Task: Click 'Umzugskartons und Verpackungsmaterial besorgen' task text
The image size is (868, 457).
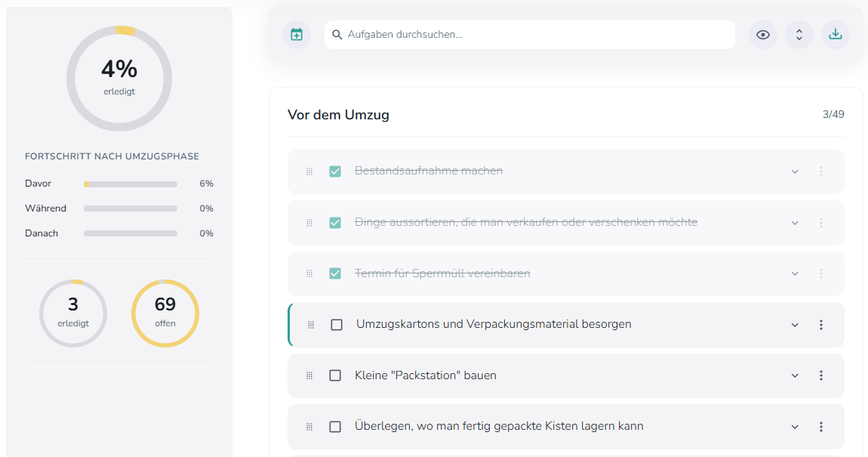Action: pyautogui.click(x=494, y=324)
